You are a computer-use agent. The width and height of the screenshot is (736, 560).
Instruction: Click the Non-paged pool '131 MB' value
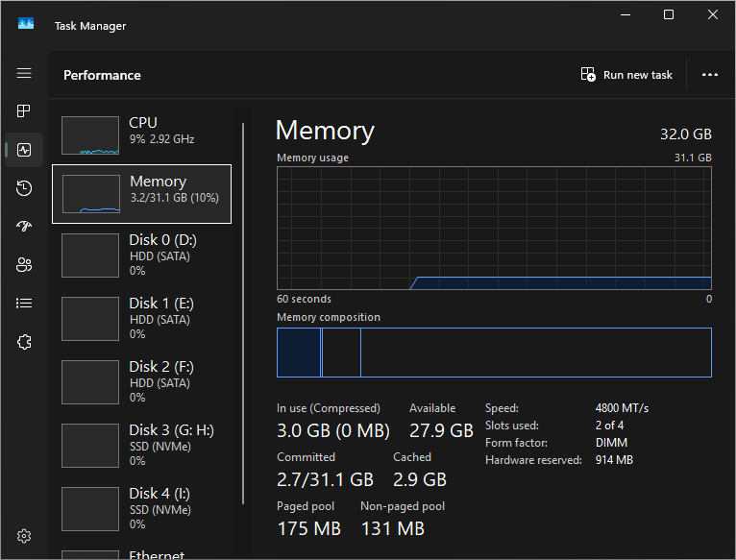pos(393,529)
